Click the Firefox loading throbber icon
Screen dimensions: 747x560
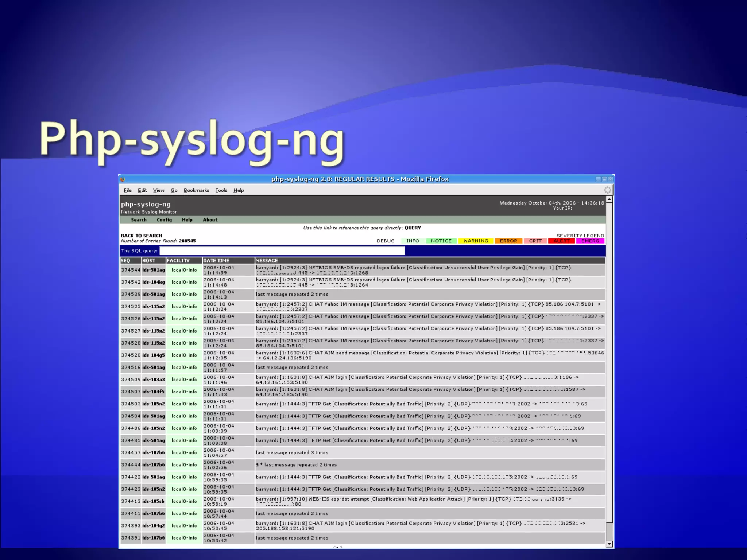pyautogui.click(x=607, y=190)
